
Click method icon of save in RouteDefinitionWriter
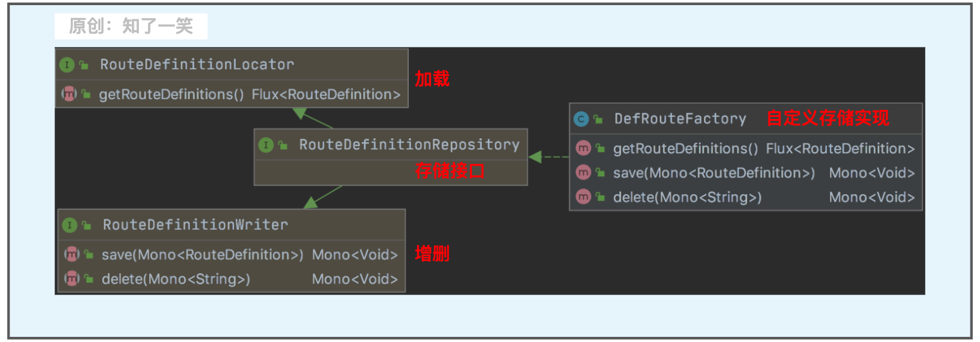click(x=71, y=255)
